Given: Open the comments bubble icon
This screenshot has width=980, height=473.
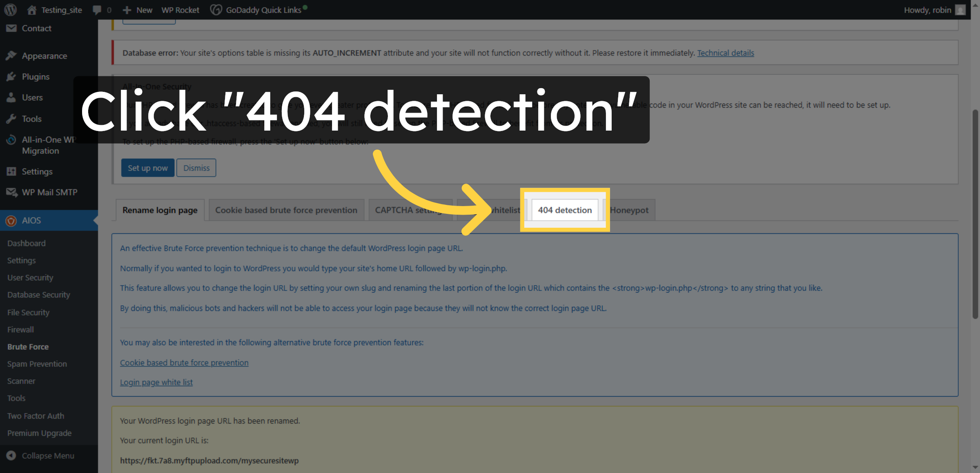Looking at the screenshot, I should pos(97,10).
